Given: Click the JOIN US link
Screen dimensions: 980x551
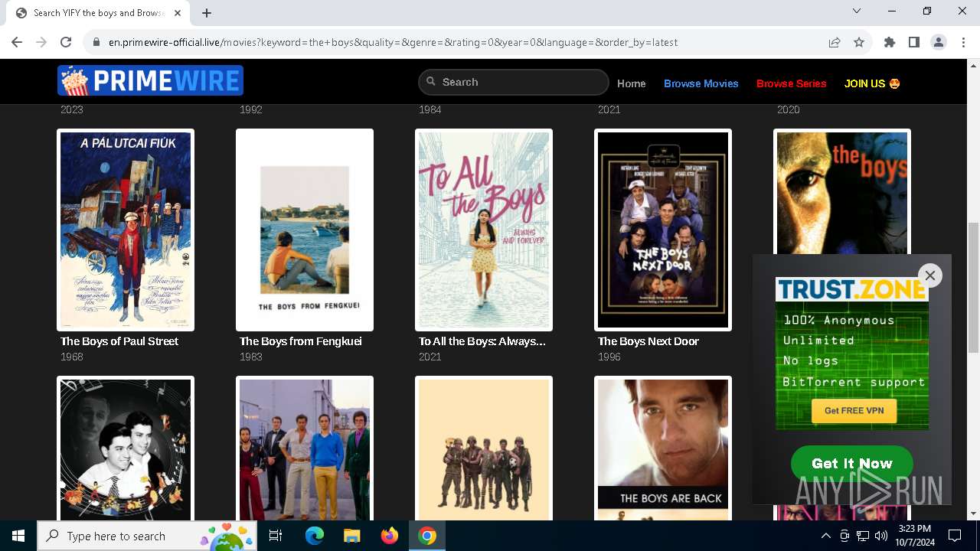Looking at the screenshot, I should click(x=872, y=83).
